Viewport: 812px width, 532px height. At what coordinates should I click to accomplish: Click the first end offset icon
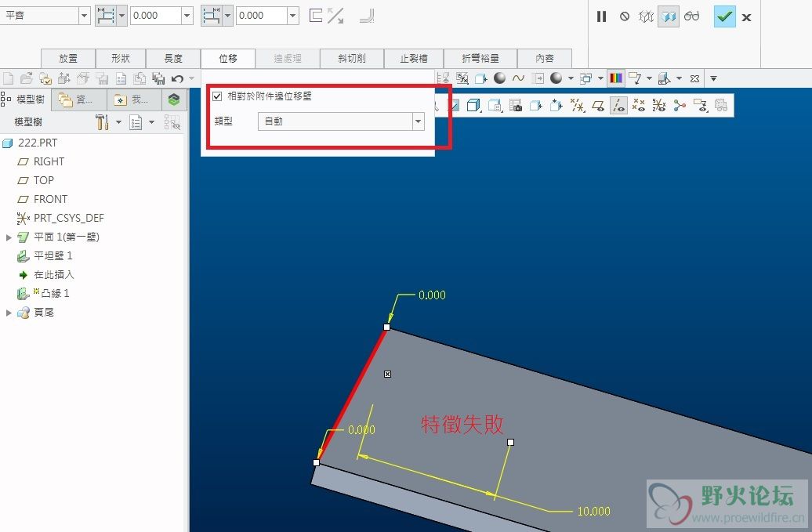pos(106,16)
